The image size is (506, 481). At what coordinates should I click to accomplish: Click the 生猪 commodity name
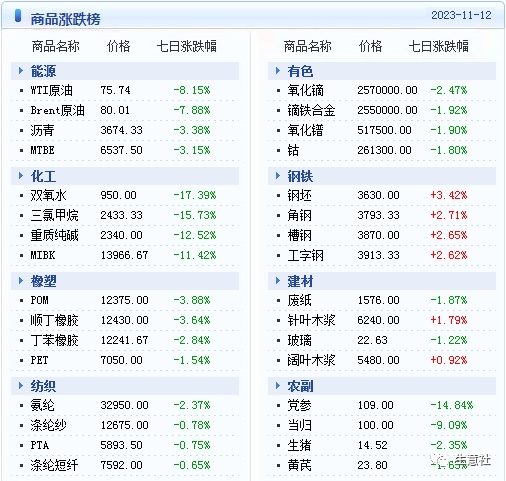tap(299, 445)
